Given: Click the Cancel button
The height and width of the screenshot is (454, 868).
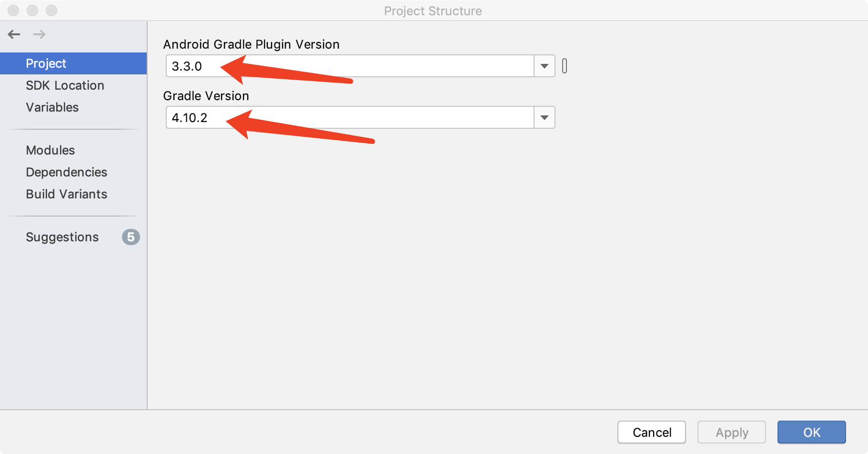Looking at the screenshot, I should point(652,433).
